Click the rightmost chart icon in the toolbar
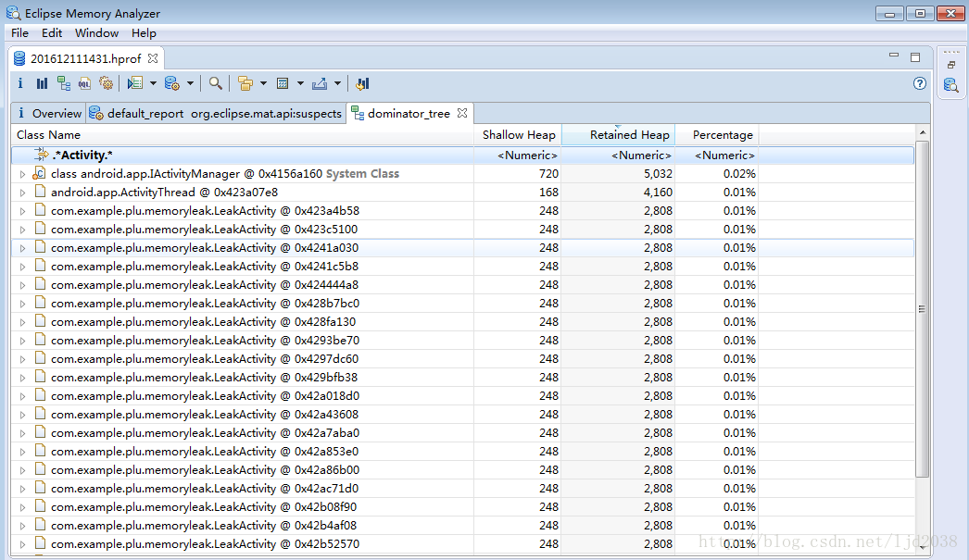The width and height of the screenshot is (969, 560). [362, 83]
